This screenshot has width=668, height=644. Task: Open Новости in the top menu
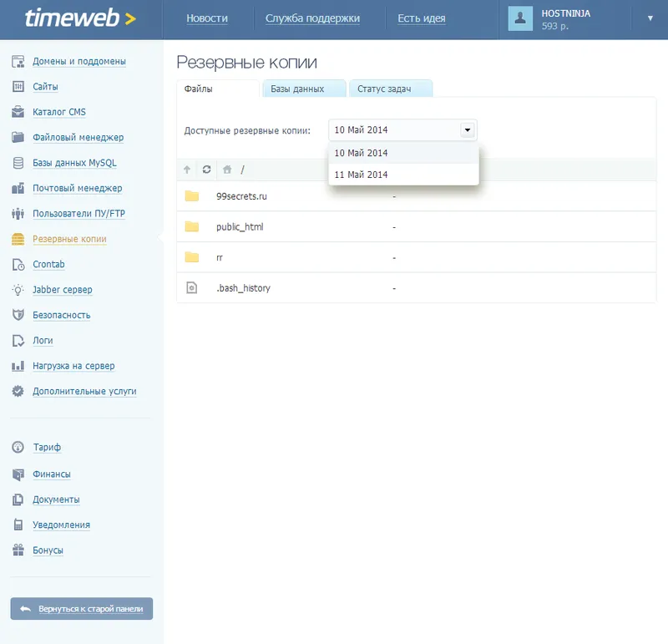click(x=207, y=18)
